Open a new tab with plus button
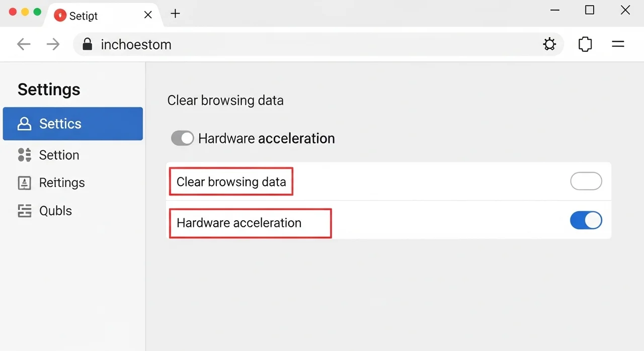The image size is (644, 351). point(175,14)
